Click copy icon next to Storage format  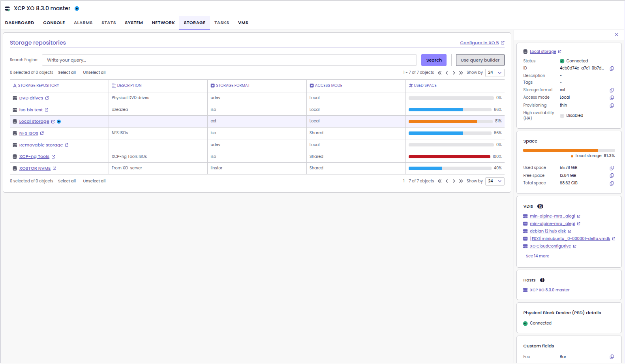point(612,90)
